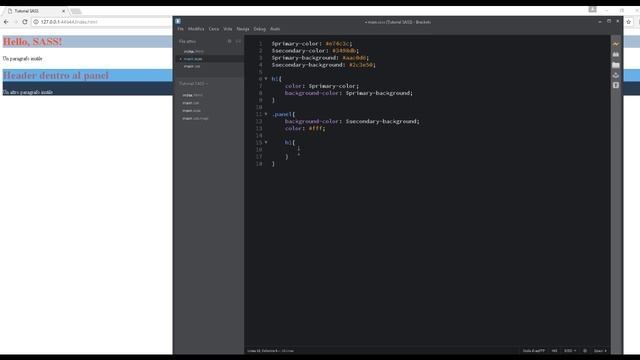The height and width of the screenshot is (360, 640).
Task: Open main.css.map in the project tree
Action: [x=195, y=118]
